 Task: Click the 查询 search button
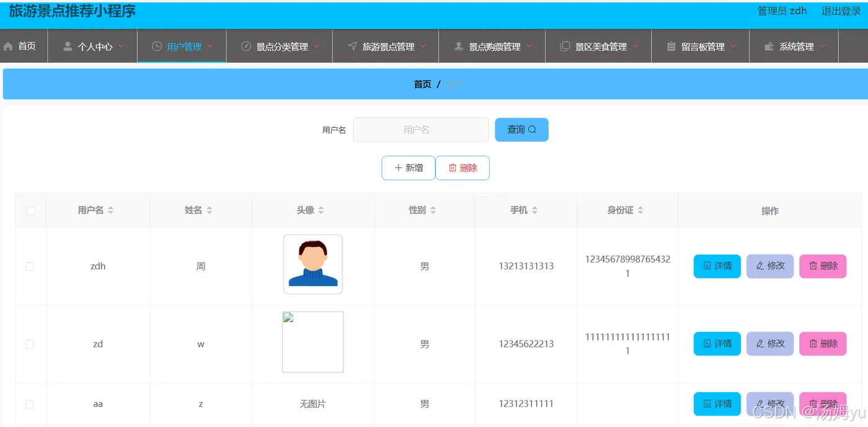pyautogui.click(x=521, y=130)
